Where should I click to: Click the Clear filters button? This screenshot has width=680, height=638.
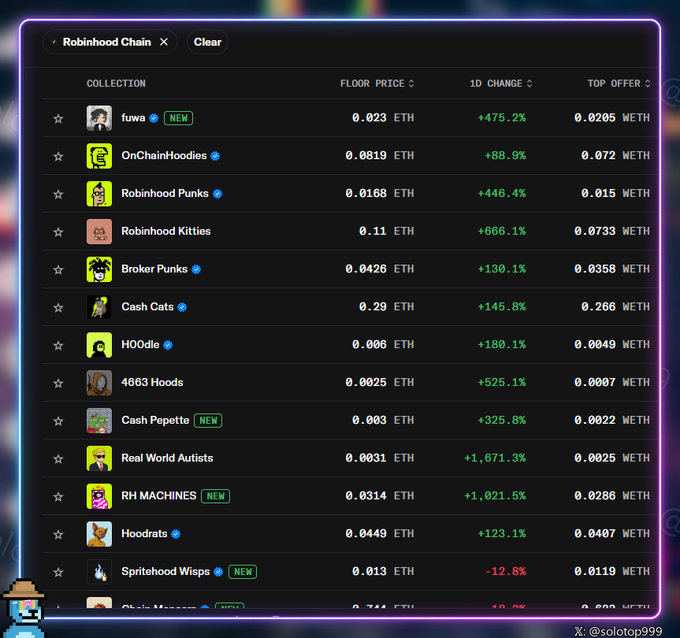tap(207, 42)
